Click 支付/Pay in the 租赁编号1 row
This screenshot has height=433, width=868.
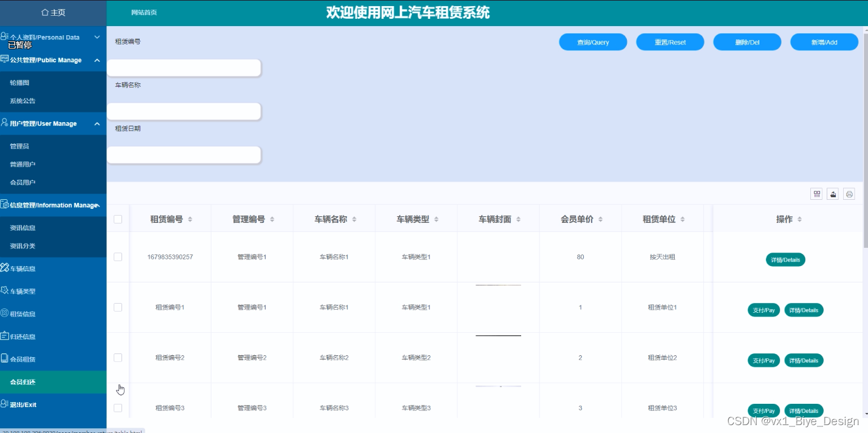pos(764,310)
